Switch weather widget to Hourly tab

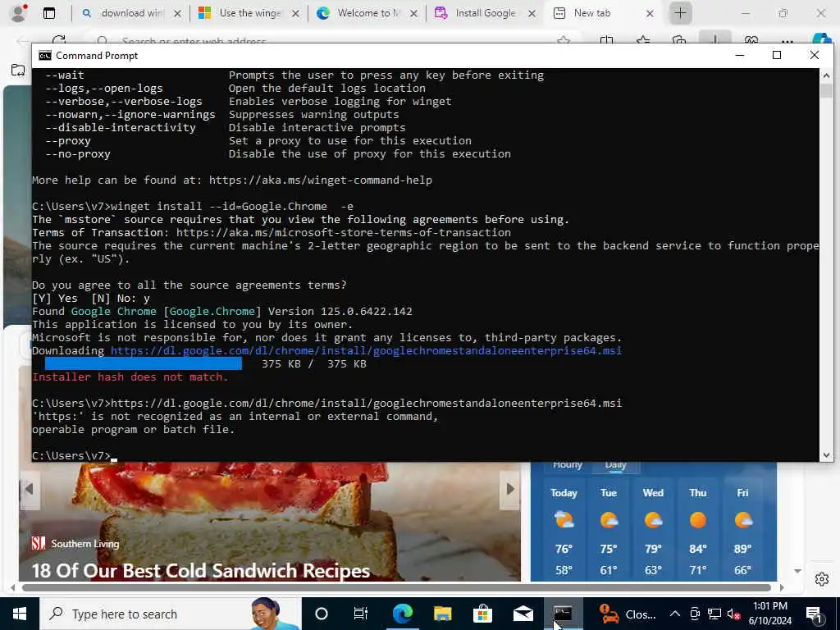tap(568, 464)
